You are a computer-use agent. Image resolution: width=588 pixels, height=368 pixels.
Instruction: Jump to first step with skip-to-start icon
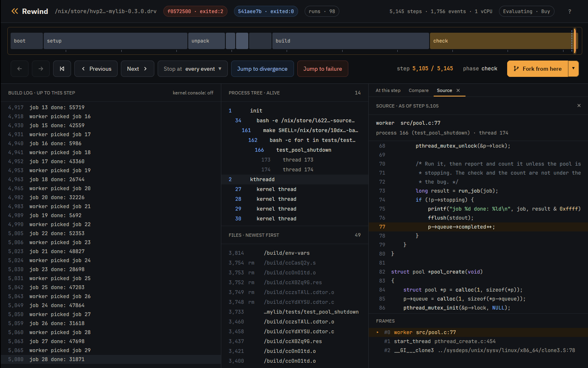coord(62,69)
